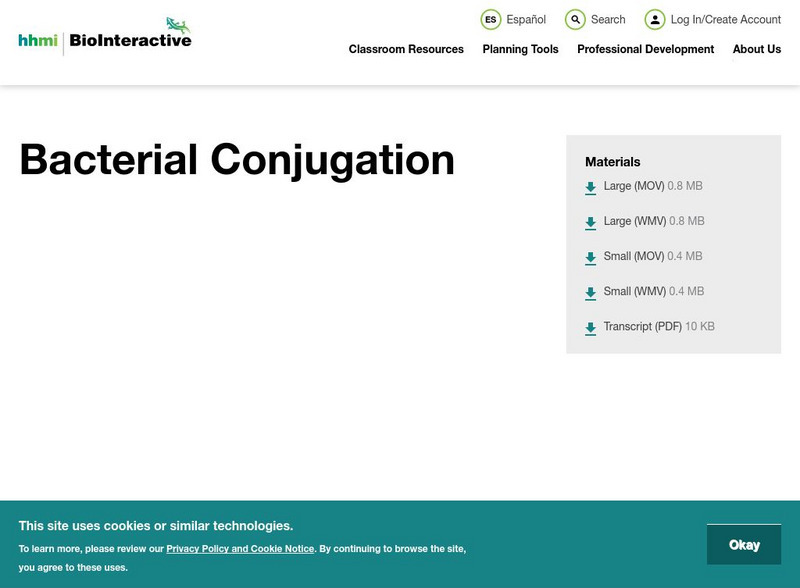This screenshot has width=800, height=588.
Task: Click the user account icon
Action: point(654,18)
